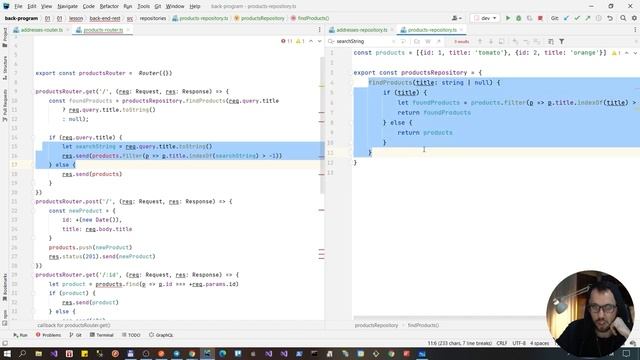640x360 pixels.
Task: Open Search Everywhere magnifier icon
Action: pos(623,18)
